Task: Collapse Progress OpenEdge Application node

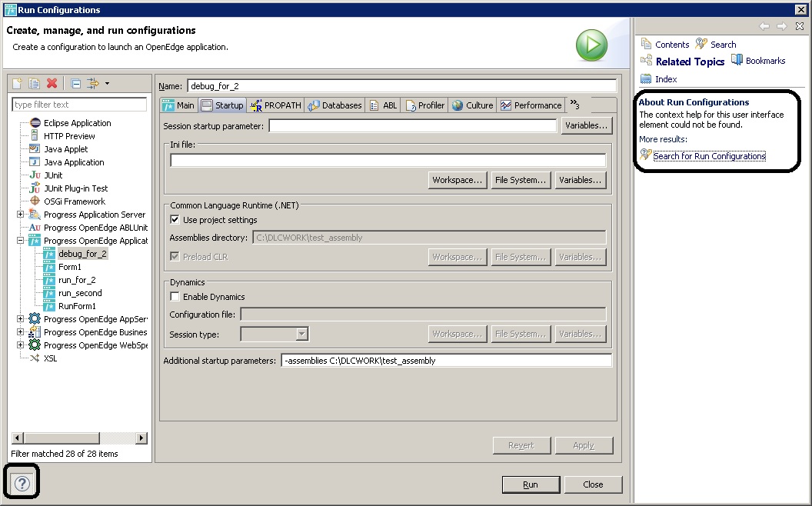Action: click(x=20, y=241)
